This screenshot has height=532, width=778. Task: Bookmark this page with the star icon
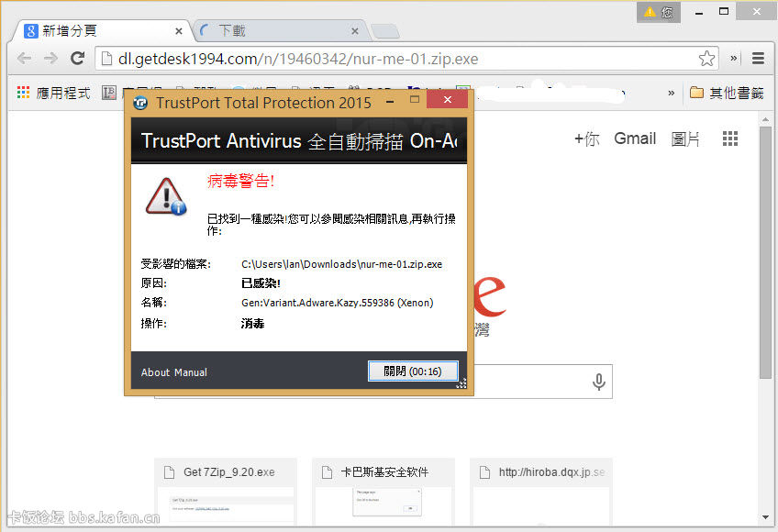tap(706, 59)
